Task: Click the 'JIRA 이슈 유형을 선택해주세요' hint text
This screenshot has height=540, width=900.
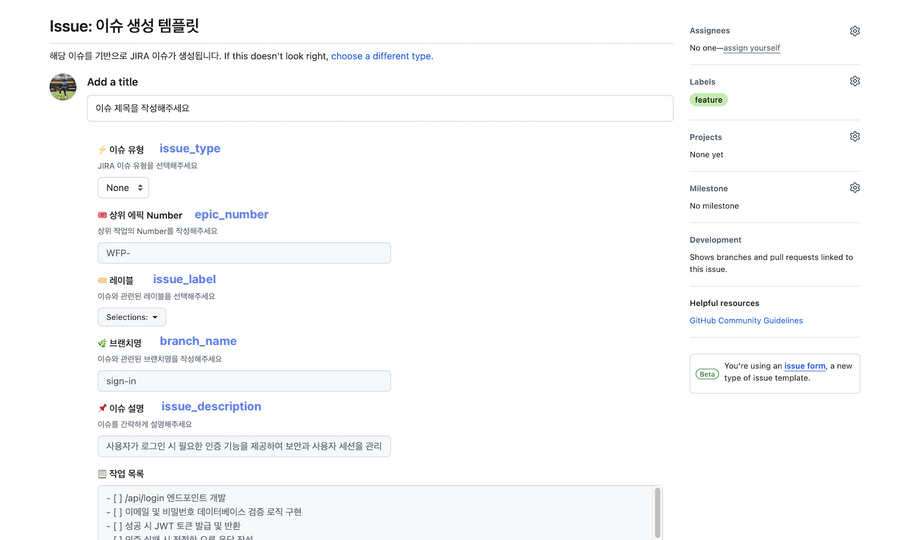Action: click(148, 166)
